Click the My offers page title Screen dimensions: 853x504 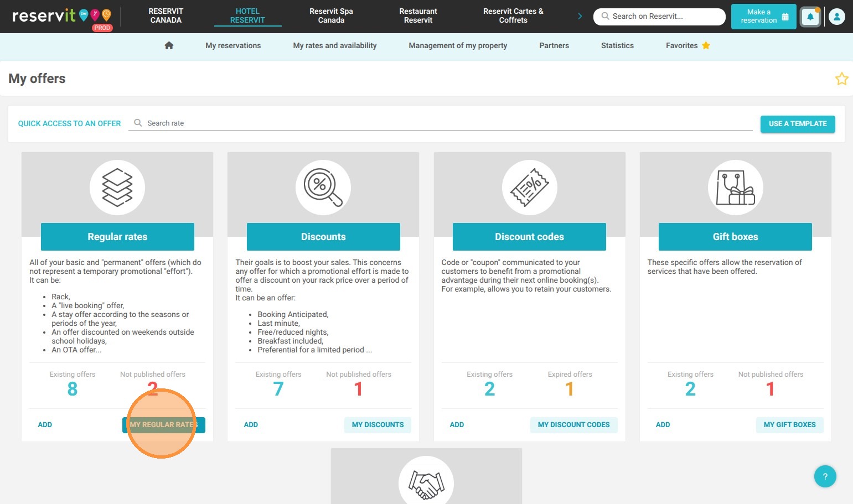click(x=37, y=79)
